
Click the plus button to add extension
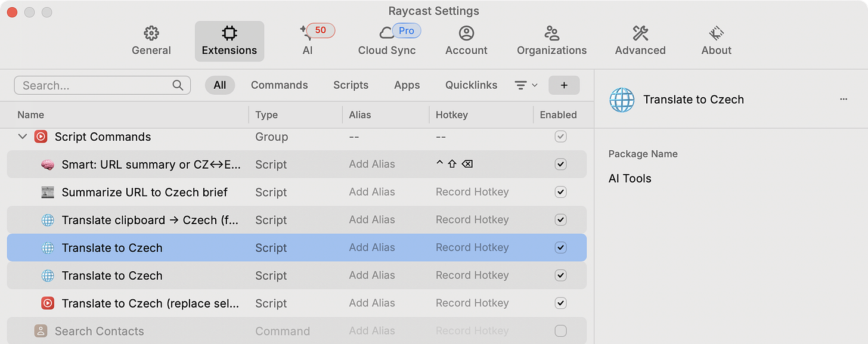[564, 85]
